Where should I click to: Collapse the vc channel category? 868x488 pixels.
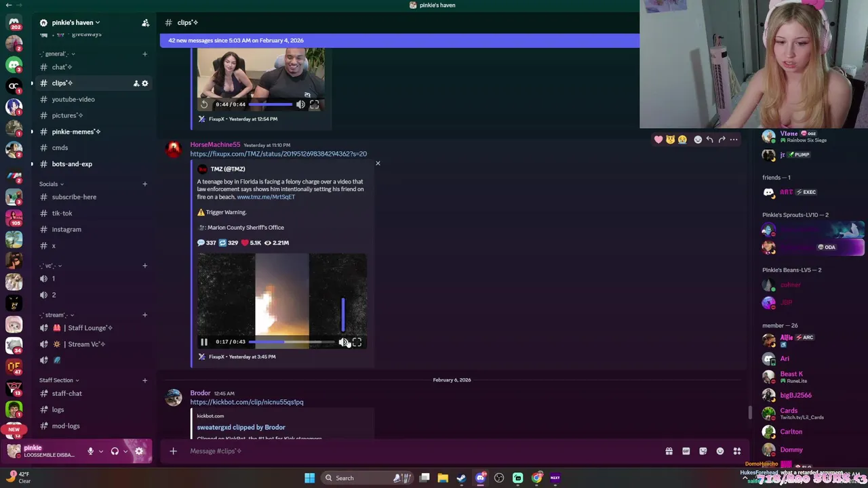(51, 266)
